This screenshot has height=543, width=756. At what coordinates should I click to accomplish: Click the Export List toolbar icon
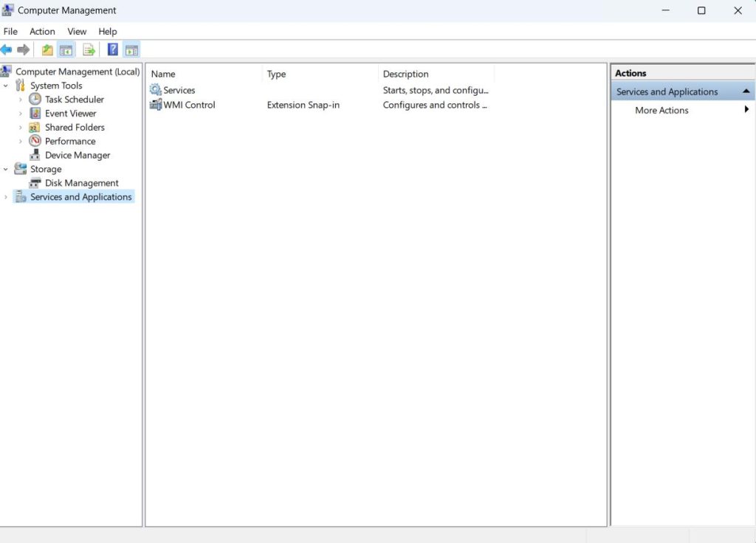[89, 49]
